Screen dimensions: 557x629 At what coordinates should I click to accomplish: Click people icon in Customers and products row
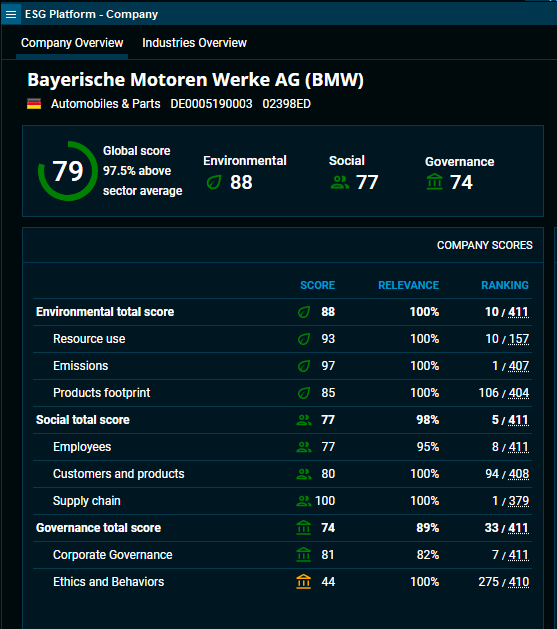(x=304, y=474)
